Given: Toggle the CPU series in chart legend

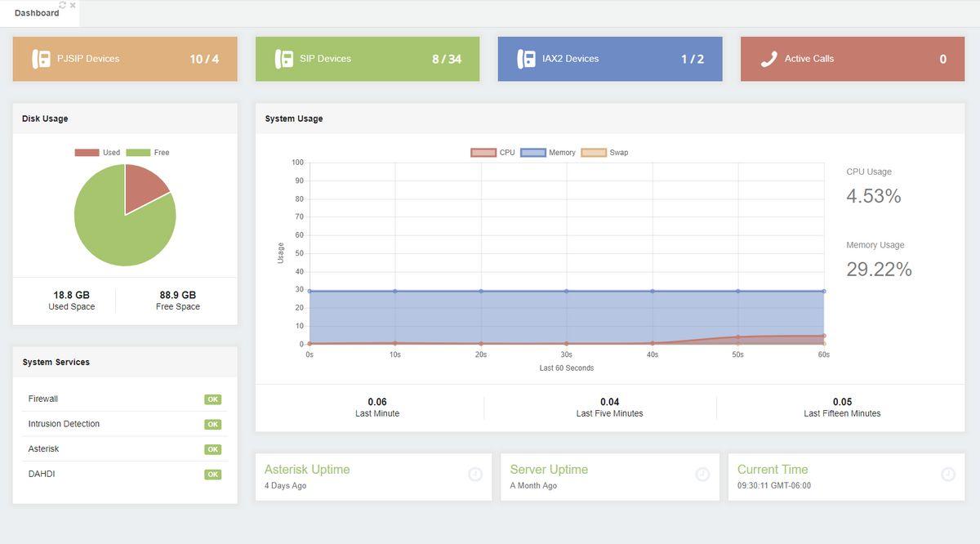Looking at the screenshot, I should pos(493,153).
